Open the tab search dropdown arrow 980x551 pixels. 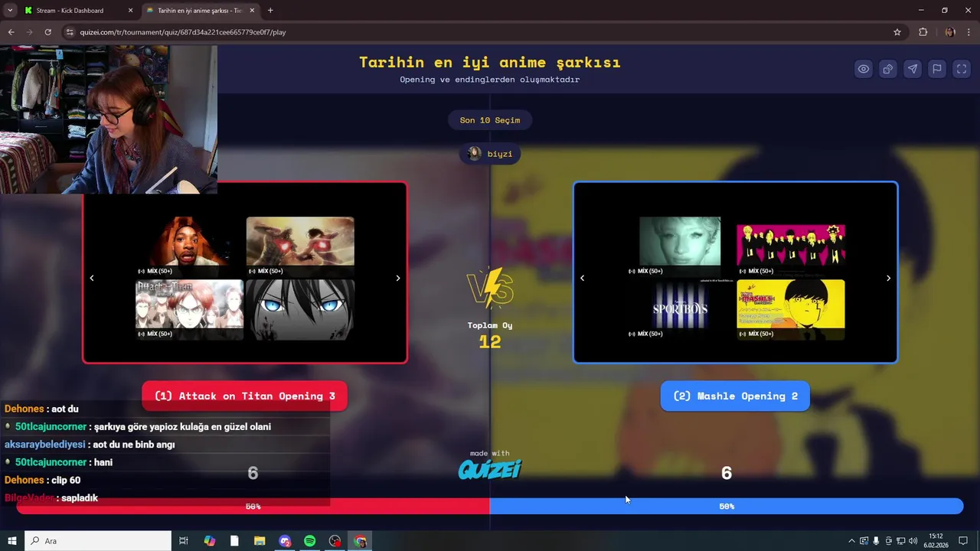(10, 11)
